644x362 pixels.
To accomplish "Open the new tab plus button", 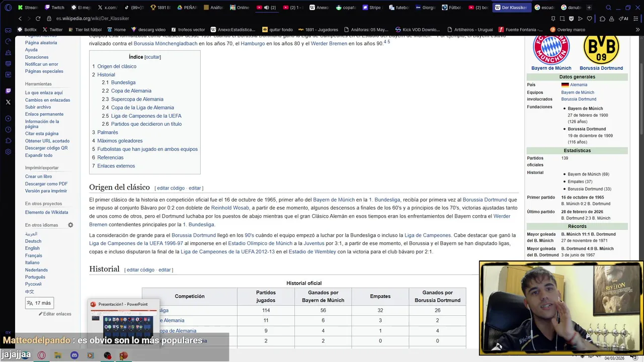I will coord(589,8).
